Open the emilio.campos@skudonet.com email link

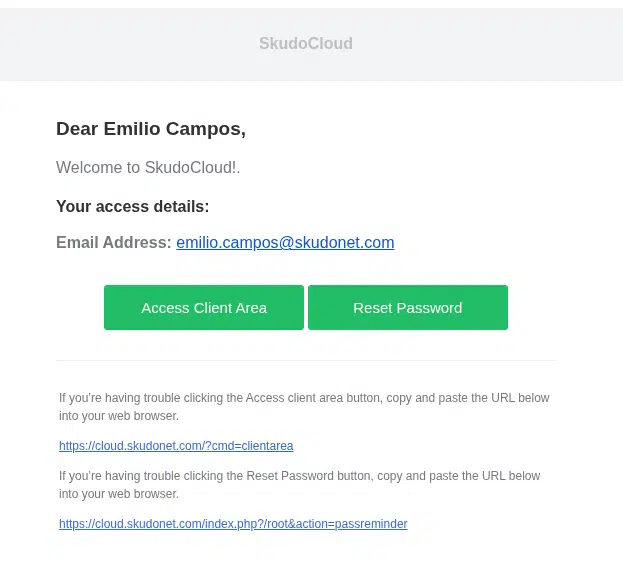tap(285, 243)
